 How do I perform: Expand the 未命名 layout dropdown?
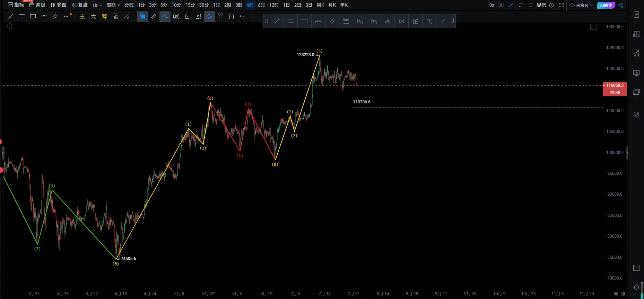581,5
